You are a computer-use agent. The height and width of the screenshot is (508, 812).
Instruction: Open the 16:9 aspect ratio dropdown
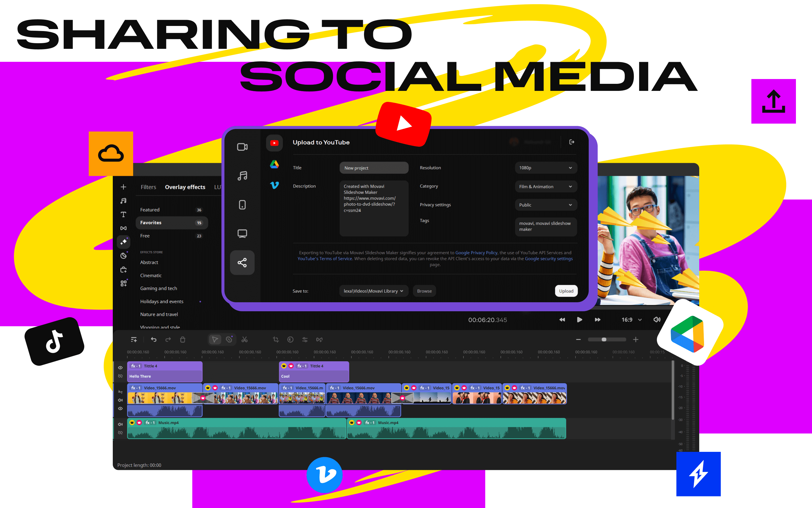(632, 320)
